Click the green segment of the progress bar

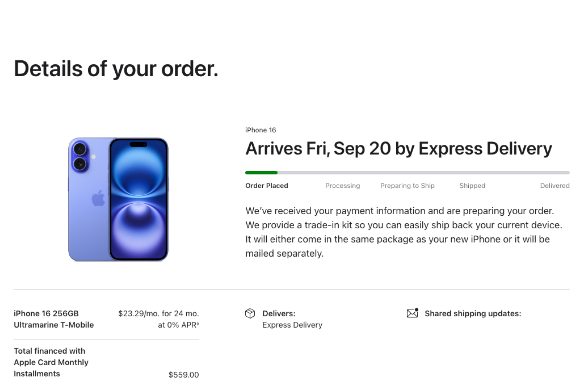pos(261,173)
